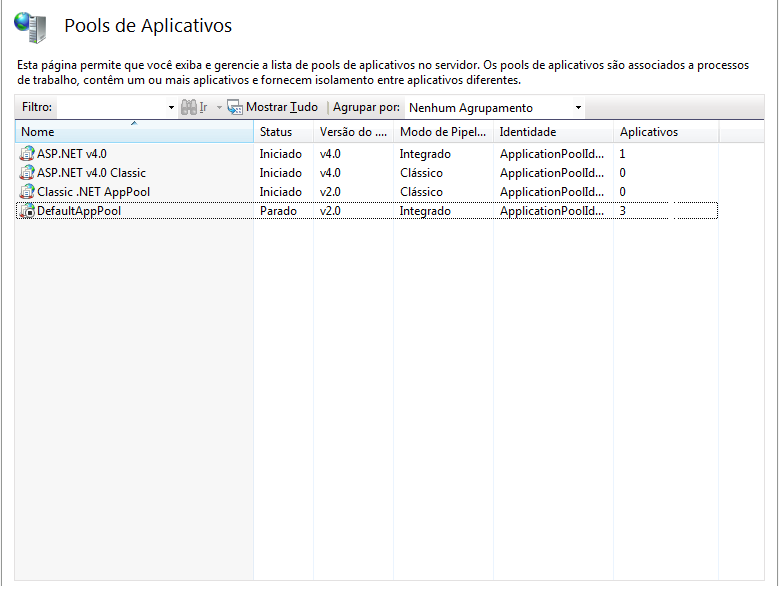
Task: Click the ASP.NET v4.0 pool icon
Action: [27, 153]
